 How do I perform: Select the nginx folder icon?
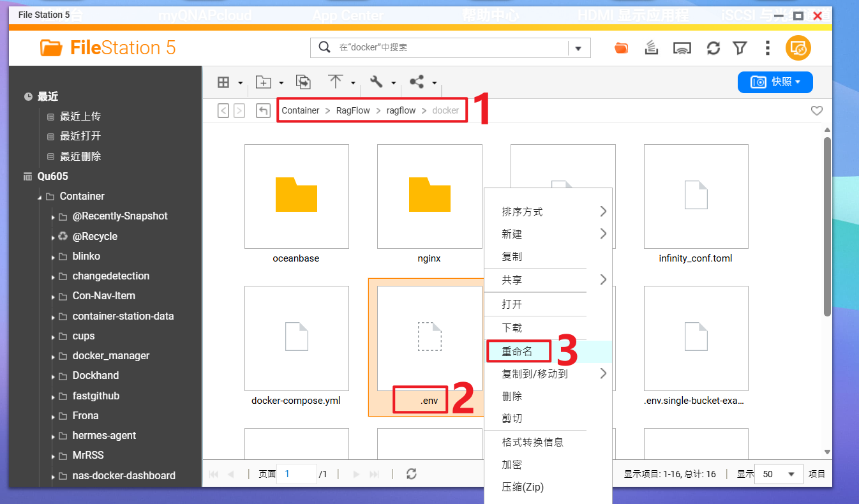(429, 194)
